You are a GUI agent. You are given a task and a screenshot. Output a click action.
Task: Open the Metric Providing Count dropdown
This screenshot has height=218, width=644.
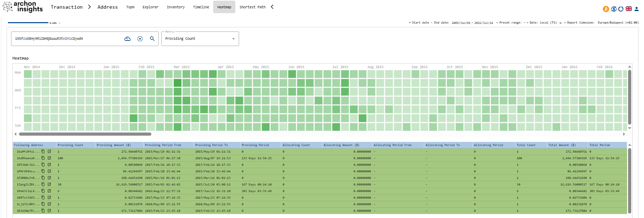[x=200, y=39]
